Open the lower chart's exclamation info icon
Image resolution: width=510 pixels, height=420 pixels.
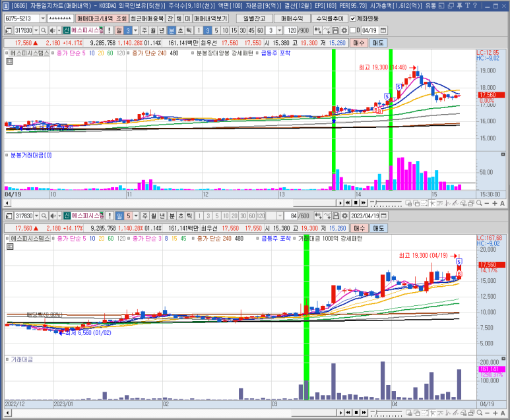tap(110, 216)
